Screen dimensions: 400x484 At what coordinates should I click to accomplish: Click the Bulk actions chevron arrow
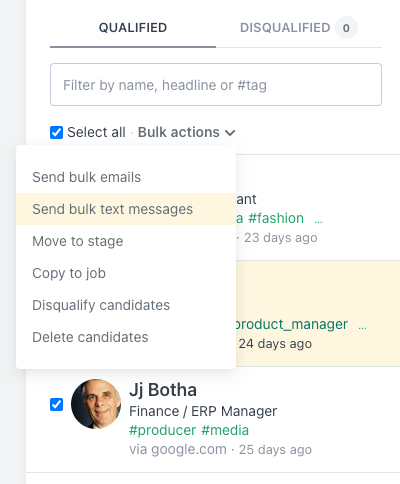pos(230,133)
